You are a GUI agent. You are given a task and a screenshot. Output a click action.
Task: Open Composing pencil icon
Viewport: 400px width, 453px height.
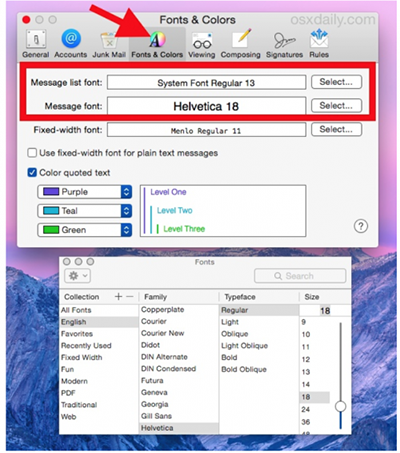coord(241,39)
